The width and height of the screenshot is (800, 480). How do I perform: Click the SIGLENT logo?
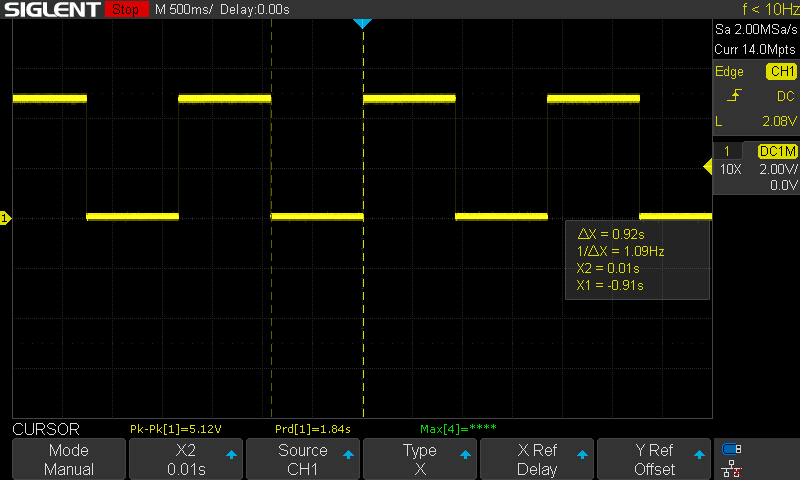pyautogui.click(x=52, y=9)
